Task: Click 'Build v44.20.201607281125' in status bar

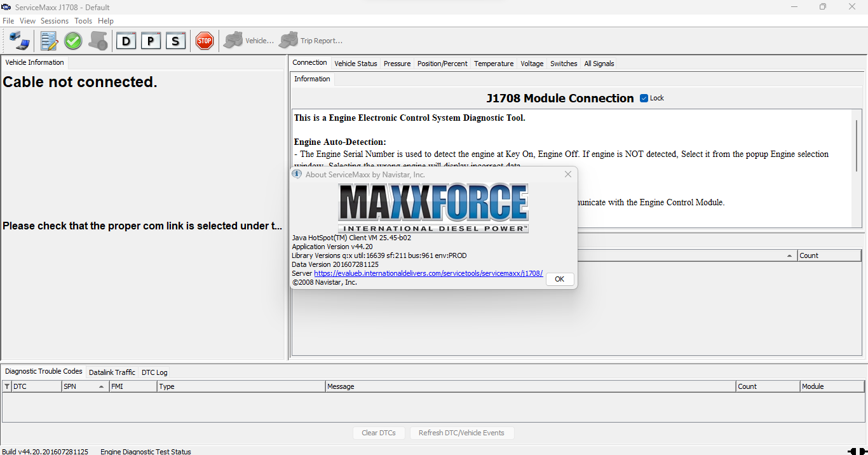Action: (45, 452)
